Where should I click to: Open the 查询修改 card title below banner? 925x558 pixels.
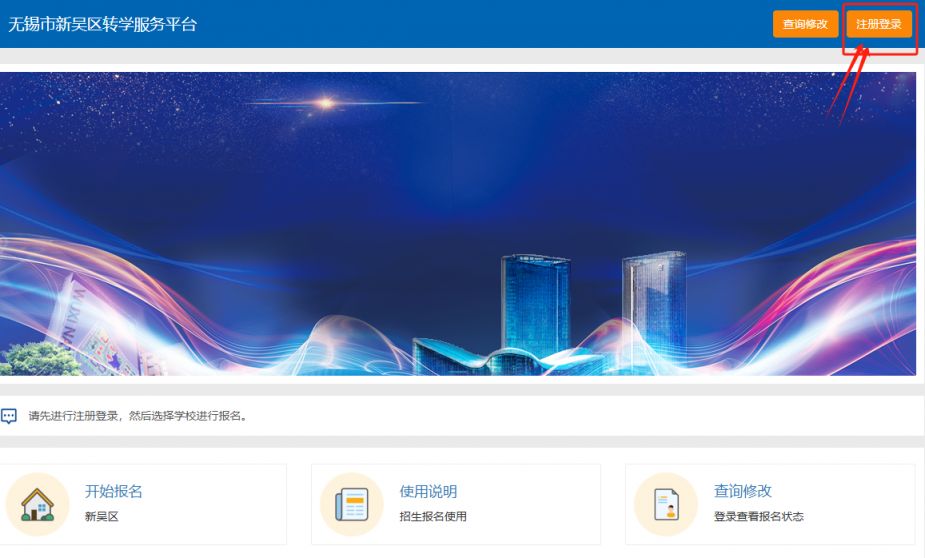742,491
